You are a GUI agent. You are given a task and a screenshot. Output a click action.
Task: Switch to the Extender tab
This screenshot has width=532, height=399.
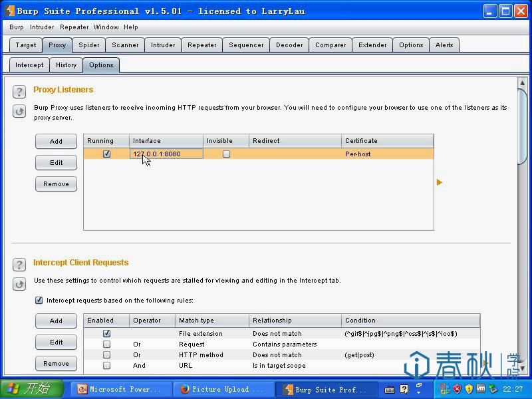pos(372,45)
